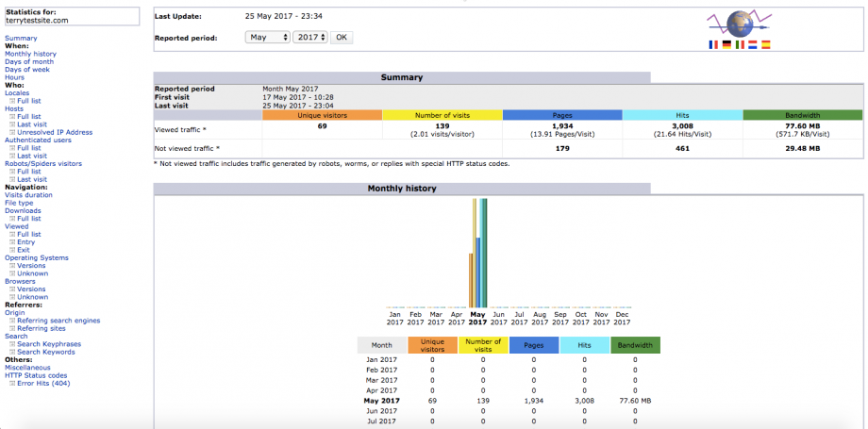Open the month dropdown showing May
This screenshot has width=868, height=429.
[x=267, y=37]
